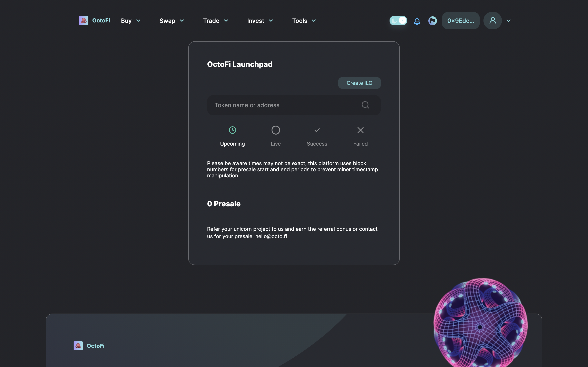588x367 pixels.
Task: Select the Live circle filter
Action: click(x=276, y=130)
